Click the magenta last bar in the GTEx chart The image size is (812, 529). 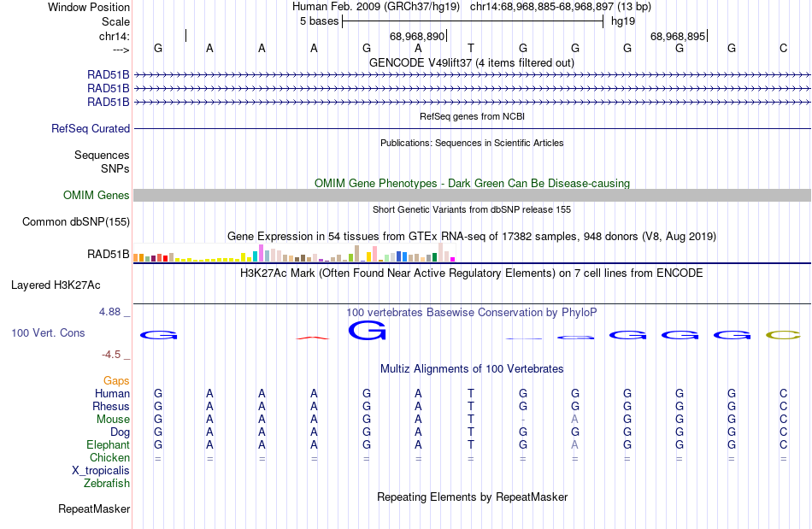[x=453, y=259]
